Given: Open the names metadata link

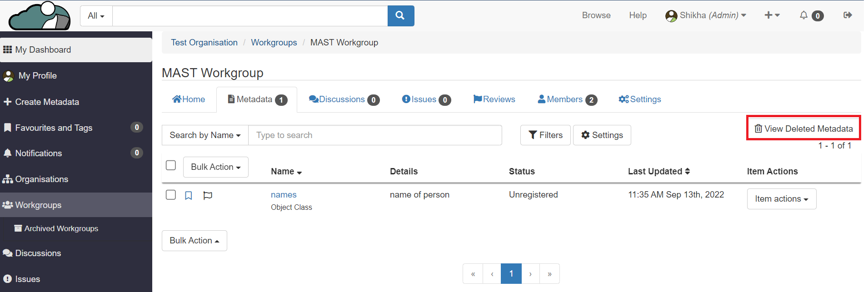Looking at the screenshot, I should (x=284, y=195).
